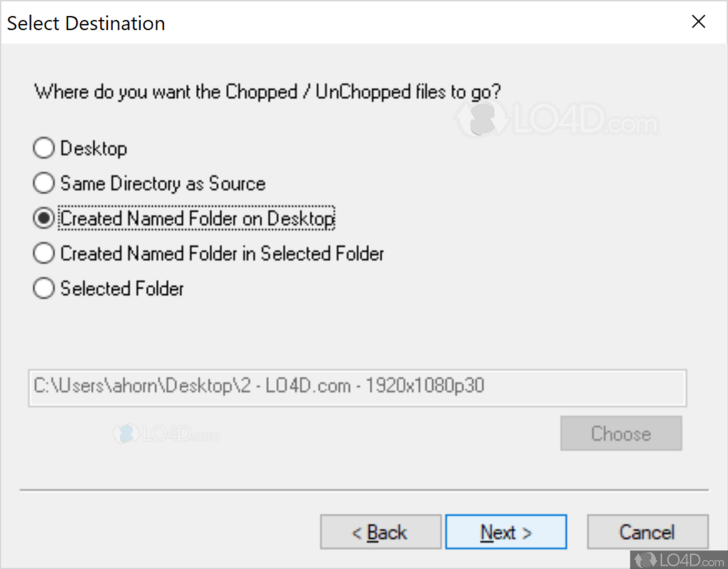Cancel the destination selection wizard
Screen dimensions: 728x569
[x=647, y=532]
